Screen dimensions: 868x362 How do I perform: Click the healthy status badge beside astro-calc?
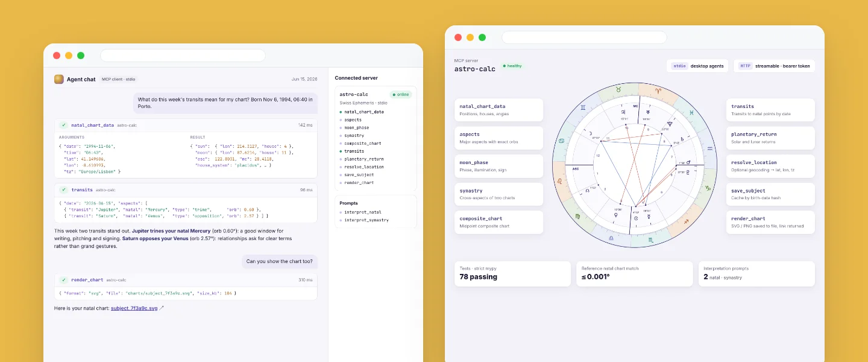pyautogui.click(x=512, y=66)
